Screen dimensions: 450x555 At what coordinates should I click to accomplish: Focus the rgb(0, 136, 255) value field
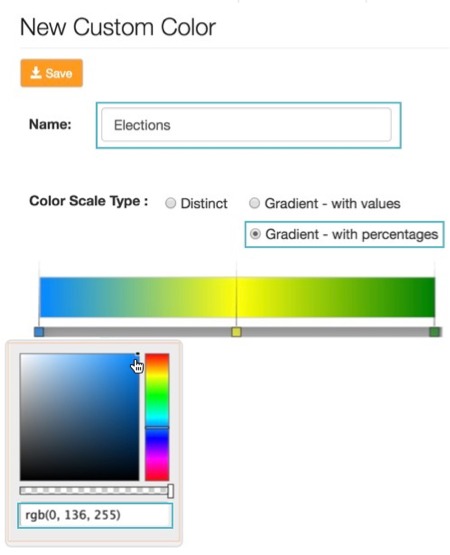click(x=95, y=515)
